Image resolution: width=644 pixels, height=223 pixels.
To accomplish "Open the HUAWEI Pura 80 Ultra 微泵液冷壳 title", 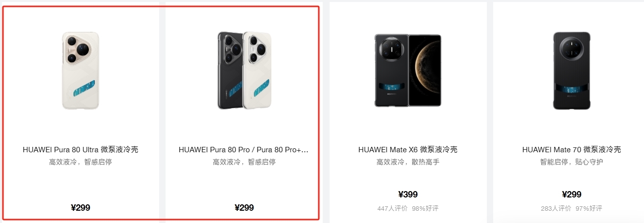I will [x=81, y=149].
